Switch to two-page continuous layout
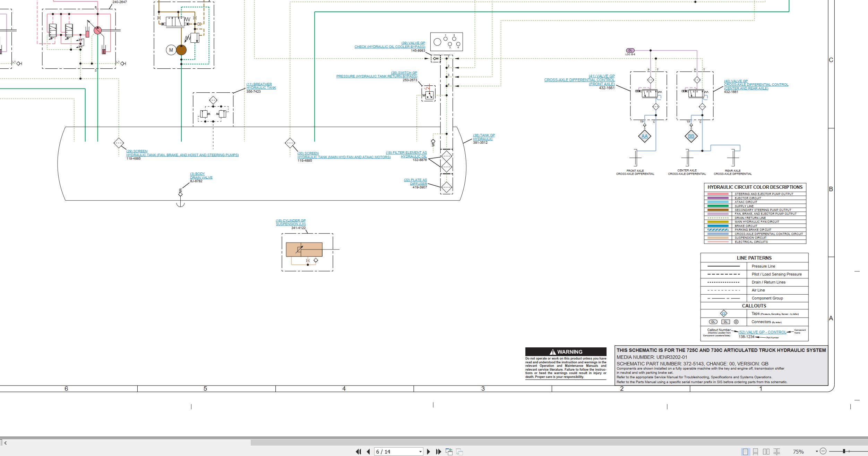The height and width of the screenshot is (456, 868). 777,451
